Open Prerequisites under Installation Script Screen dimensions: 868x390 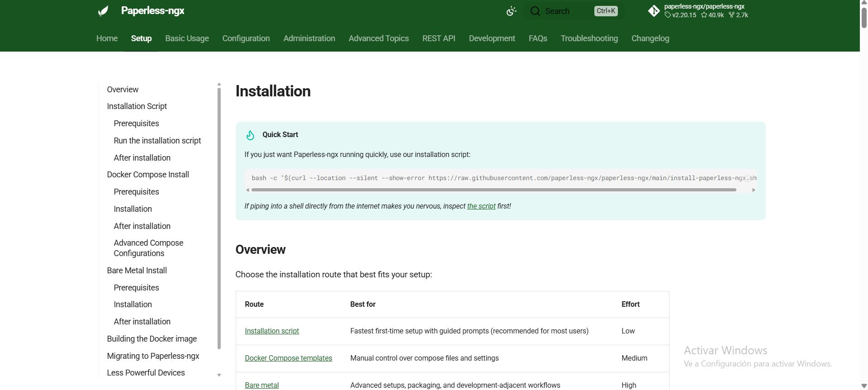pyautogui.click(x=137, y=124)
